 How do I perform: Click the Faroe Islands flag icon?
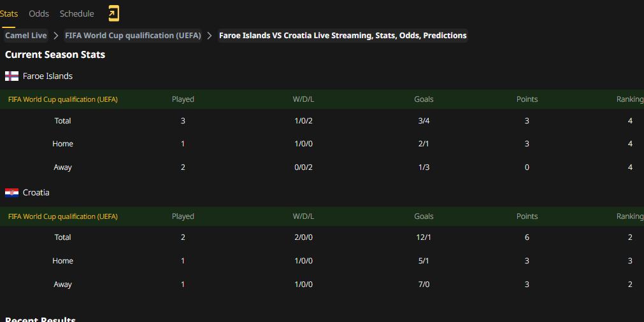tap(11, 76)
